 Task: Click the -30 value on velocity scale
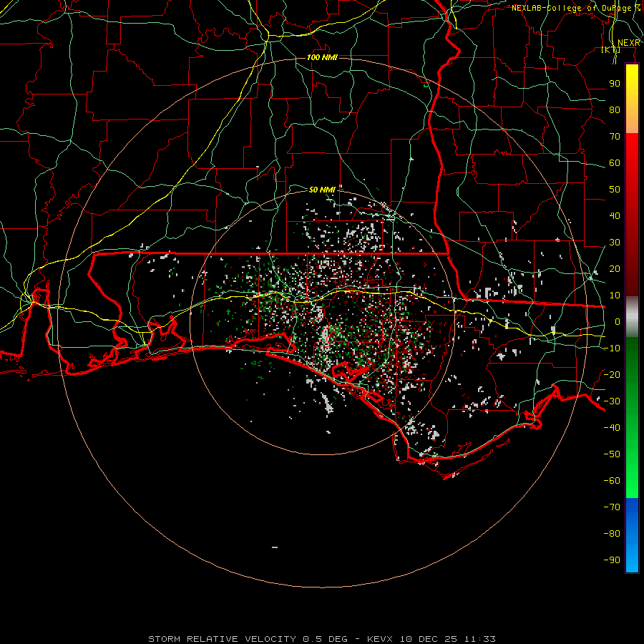[612, 401]
